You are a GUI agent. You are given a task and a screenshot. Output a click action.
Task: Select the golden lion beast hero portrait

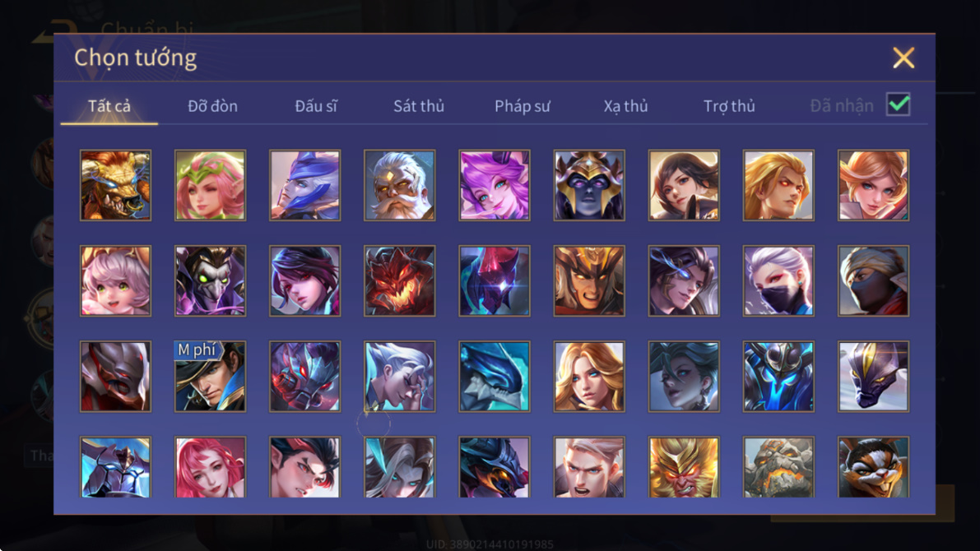116,185
